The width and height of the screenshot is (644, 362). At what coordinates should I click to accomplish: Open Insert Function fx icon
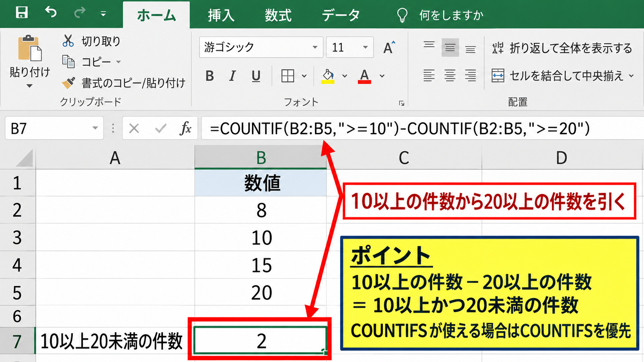185,128
